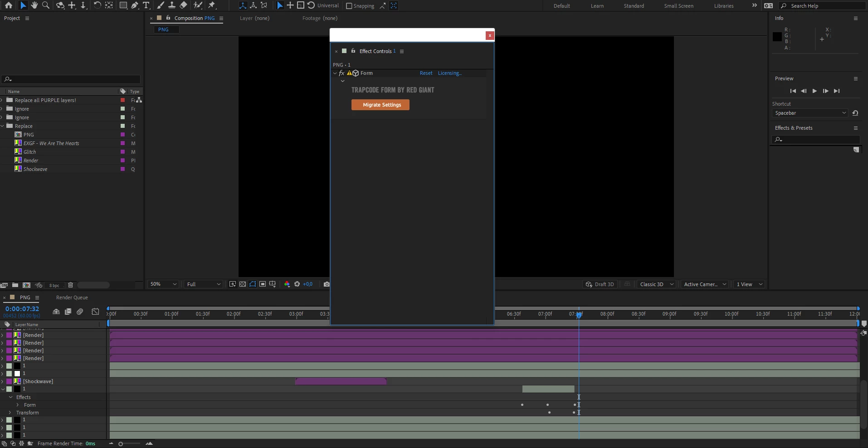Enable Motion Blur for the timeline
Viewport: 868px width, 448px height.
click(80, 312)
